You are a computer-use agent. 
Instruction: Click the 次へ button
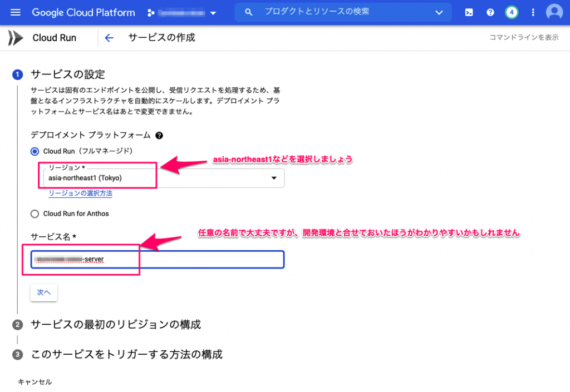[43, 292]
